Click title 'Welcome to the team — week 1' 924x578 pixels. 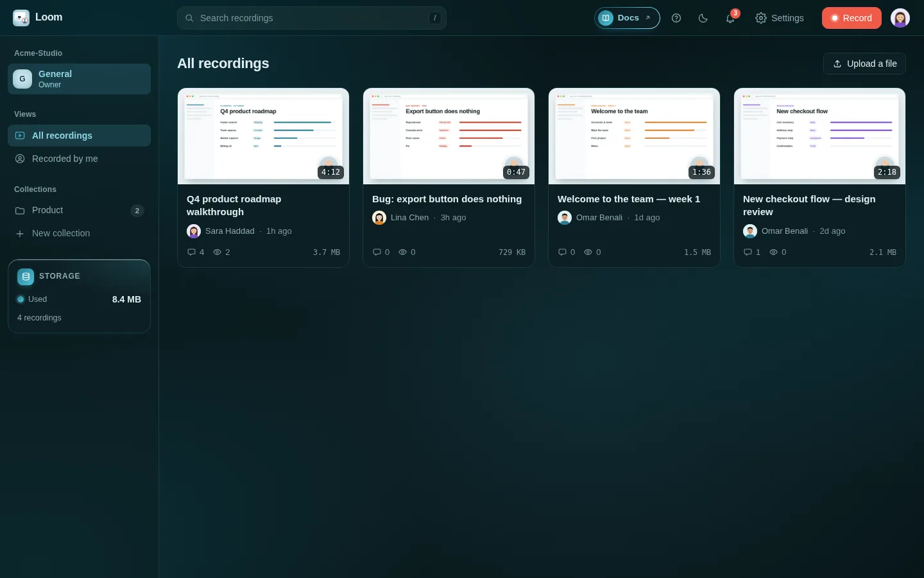point(629,199)
